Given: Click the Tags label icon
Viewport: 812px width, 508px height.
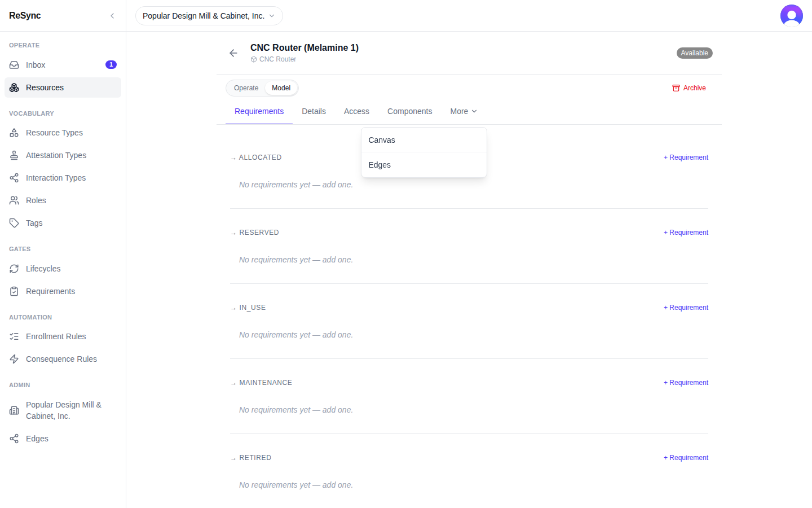Looking at the screenshot, I should [14, 223].
